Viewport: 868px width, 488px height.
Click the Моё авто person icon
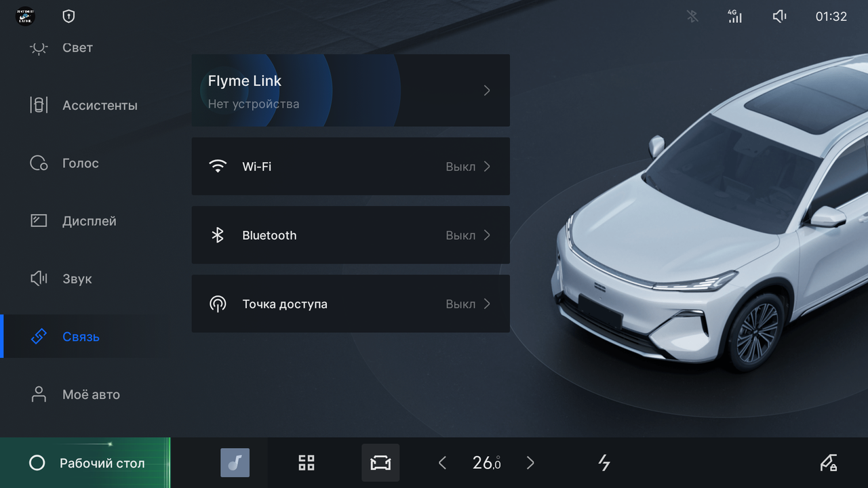[x=39, y=394]
